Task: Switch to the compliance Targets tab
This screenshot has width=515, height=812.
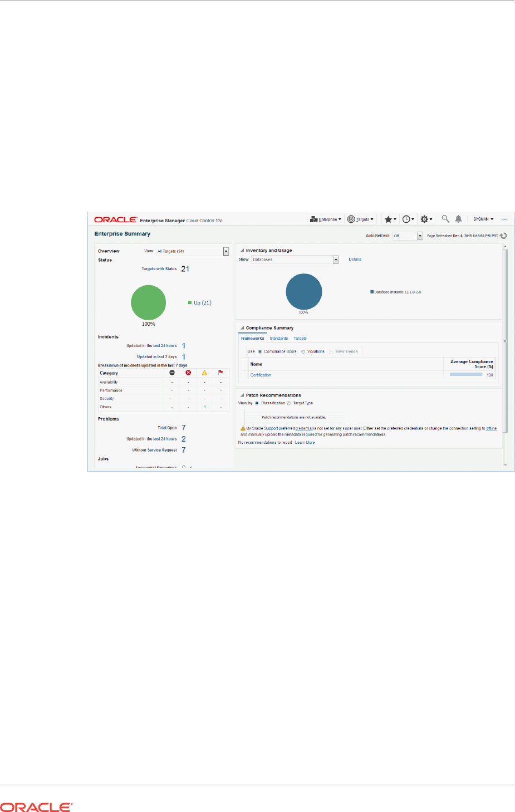Action: click(300, 339)
